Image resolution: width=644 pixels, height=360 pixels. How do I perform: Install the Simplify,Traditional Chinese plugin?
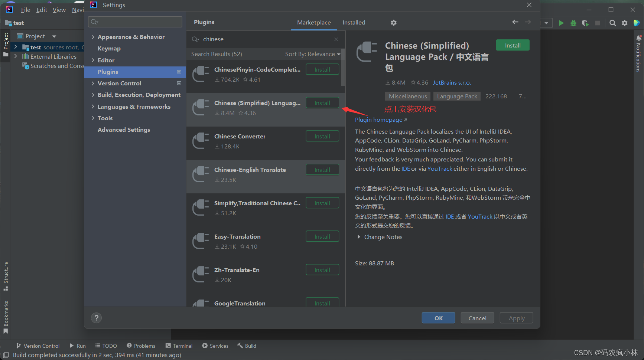point(322,203)
